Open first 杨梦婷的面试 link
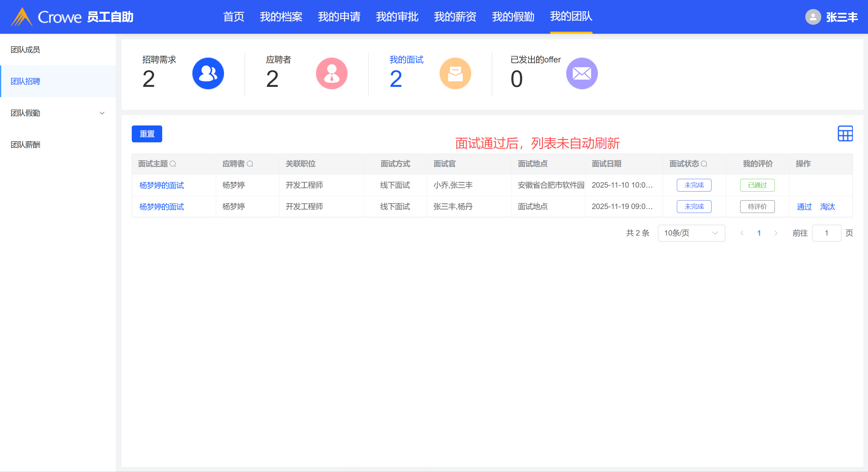 pyautogui.click(x=161, y=185)
